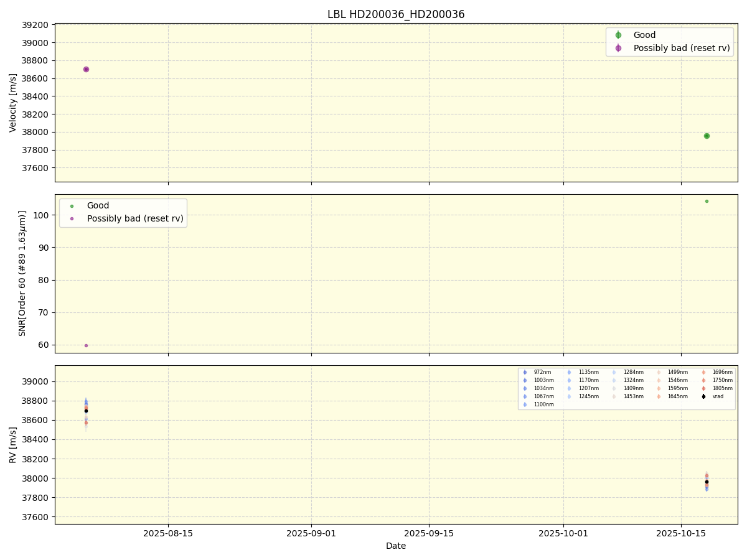Select the 1546nm legend entry
The width and height of the screenshot is (747, 560).
pyautogui.click(x=672, y=380)
